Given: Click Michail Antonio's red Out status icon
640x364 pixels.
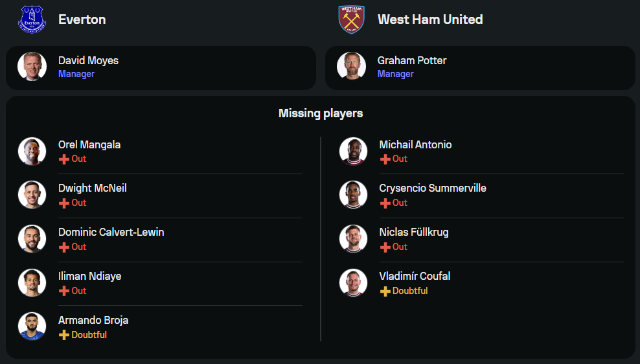Looking at the screenshot, I should coord(385,159).
